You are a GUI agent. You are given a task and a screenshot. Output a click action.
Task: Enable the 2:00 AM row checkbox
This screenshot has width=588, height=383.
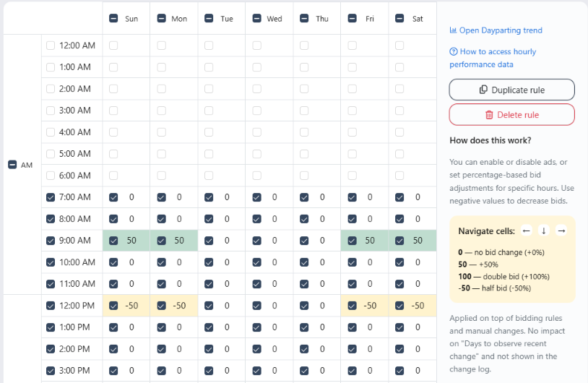51,89
